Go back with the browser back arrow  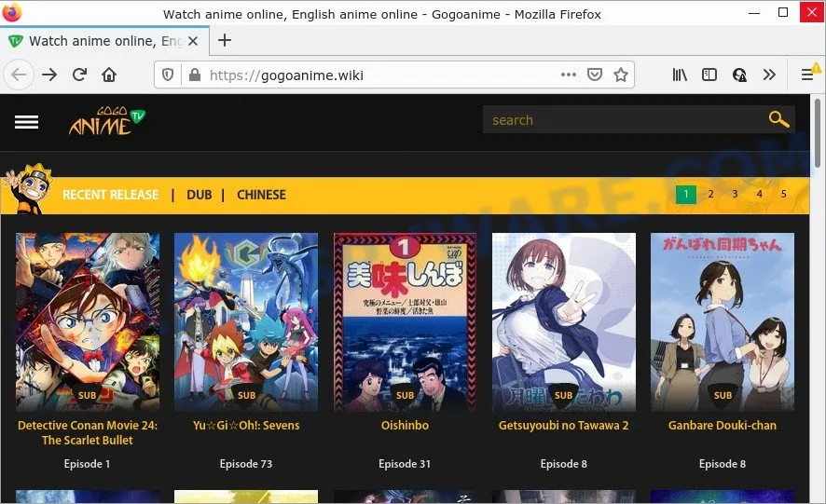tap(19, 75)
